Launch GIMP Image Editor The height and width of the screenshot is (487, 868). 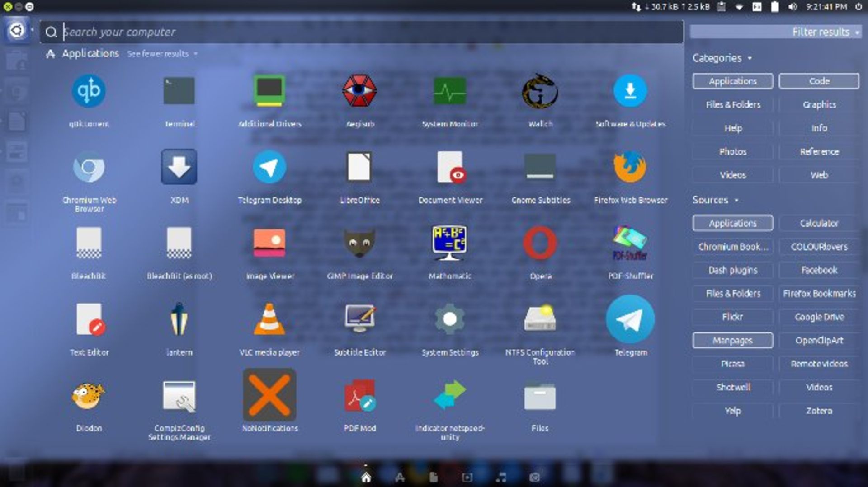[x=359, y=243]
